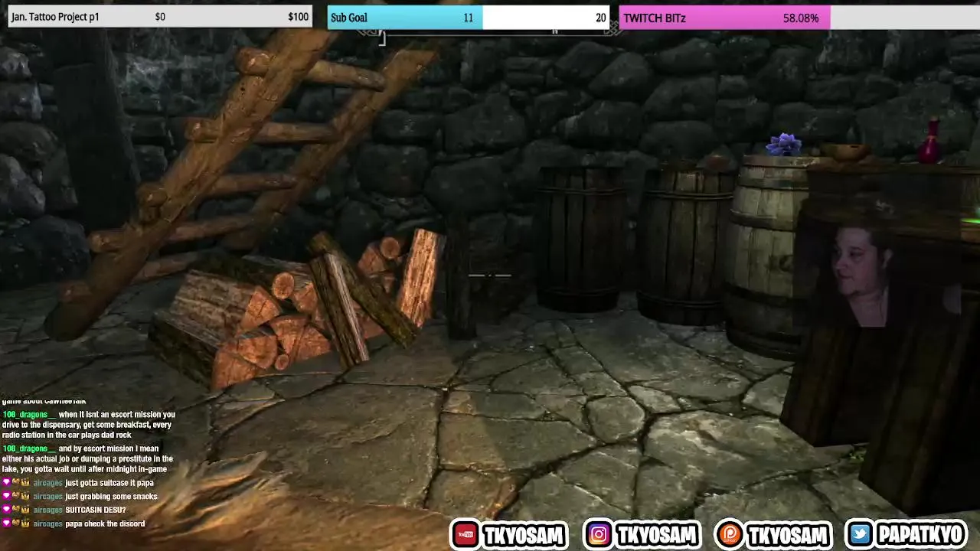Click middle badge beside 'papa check the discord'
Viewport: 980px width, 551px height.
(x=15, y=523)
